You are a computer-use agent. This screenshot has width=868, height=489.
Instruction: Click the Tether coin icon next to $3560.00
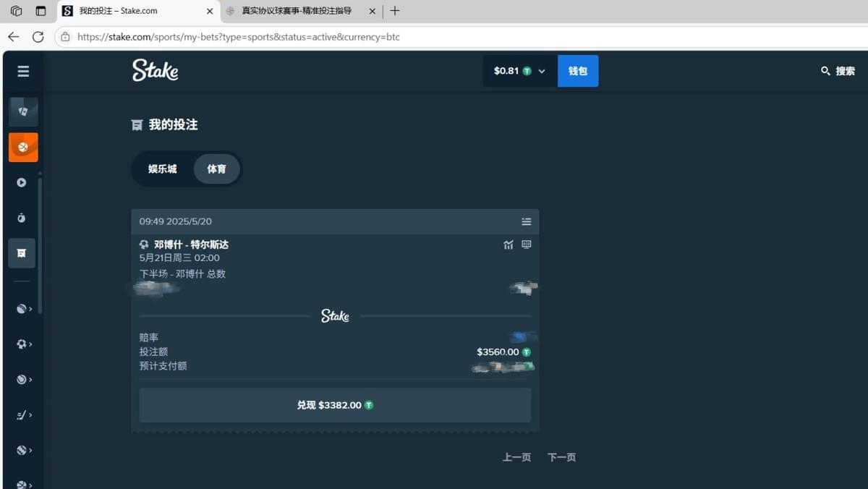(x=526, y=352)
